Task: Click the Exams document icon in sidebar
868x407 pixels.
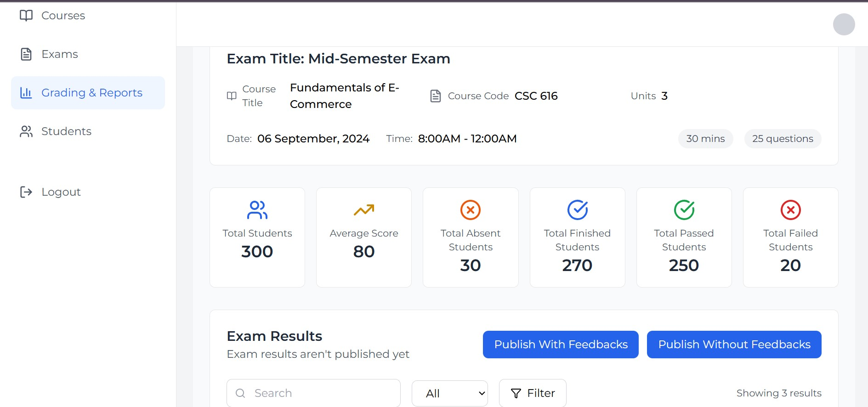Action: point(26,54)
